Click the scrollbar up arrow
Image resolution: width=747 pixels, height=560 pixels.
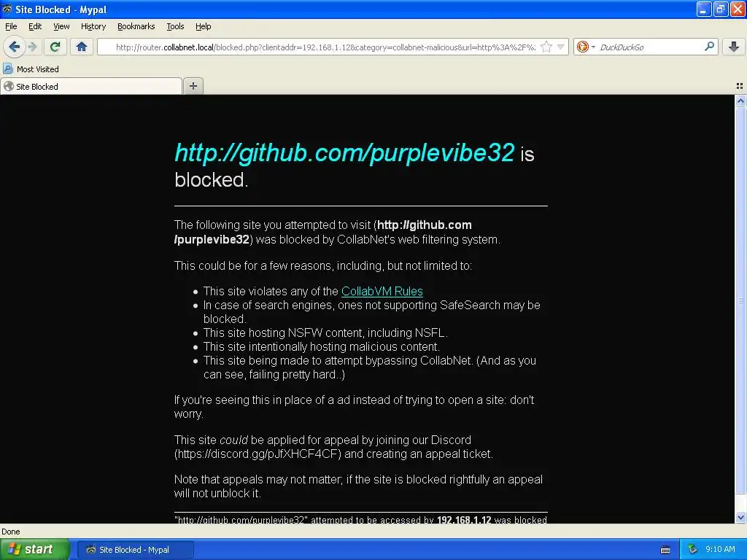(740, 101)
